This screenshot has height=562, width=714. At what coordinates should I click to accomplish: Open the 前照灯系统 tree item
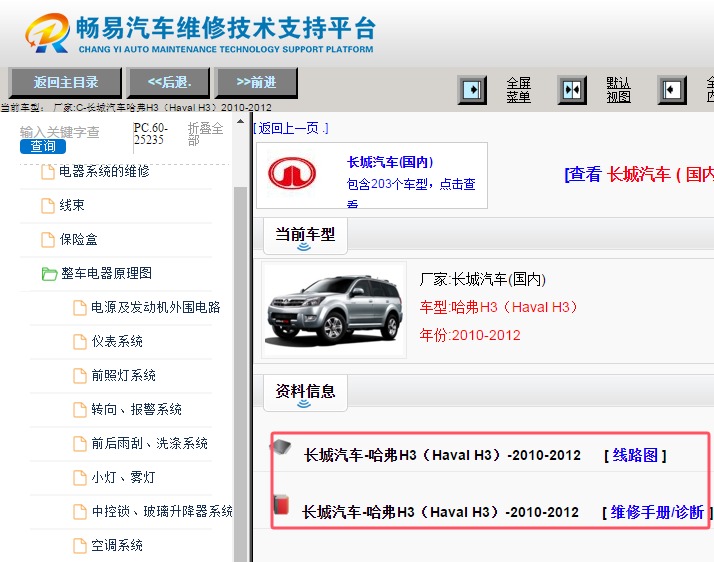point(123,376)
